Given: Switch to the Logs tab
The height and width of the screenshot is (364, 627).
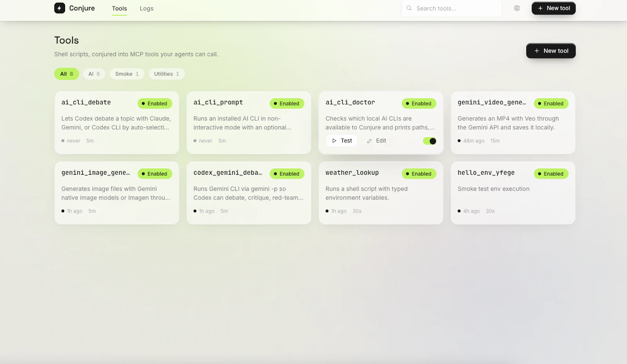Looking at the screenshot, I should tap(147, 9).
